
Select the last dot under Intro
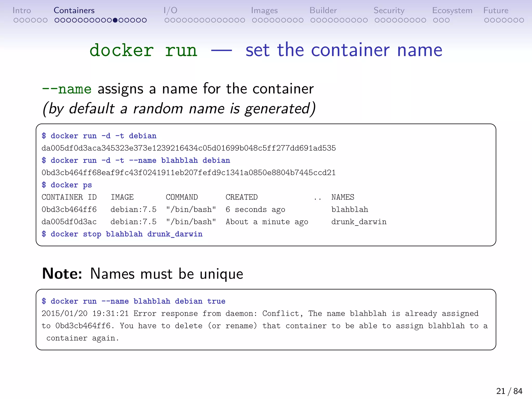coord(45,20)
